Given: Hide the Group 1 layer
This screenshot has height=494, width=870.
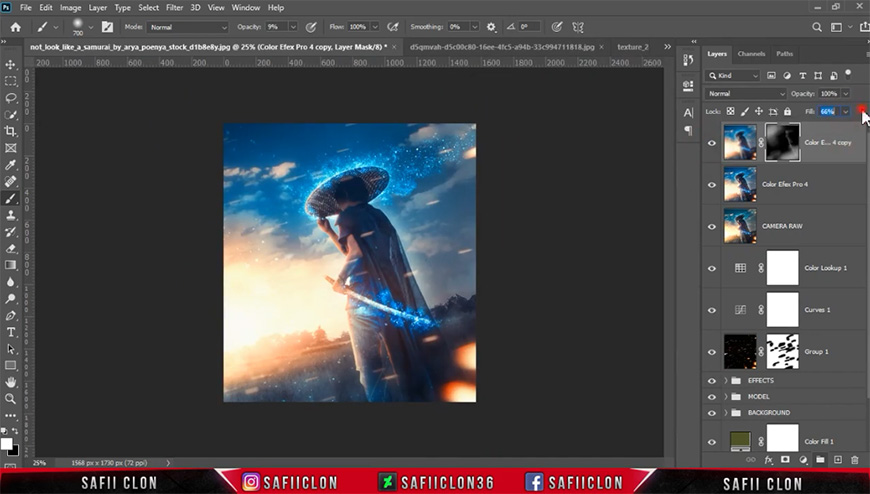Looking at the screenshot, I should 712,352.
